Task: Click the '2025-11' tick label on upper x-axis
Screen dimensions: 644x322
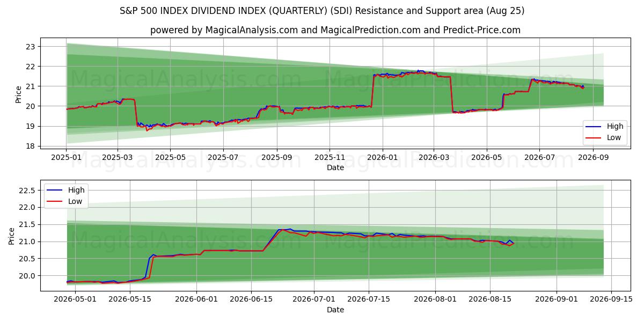Action: (330, 158)
